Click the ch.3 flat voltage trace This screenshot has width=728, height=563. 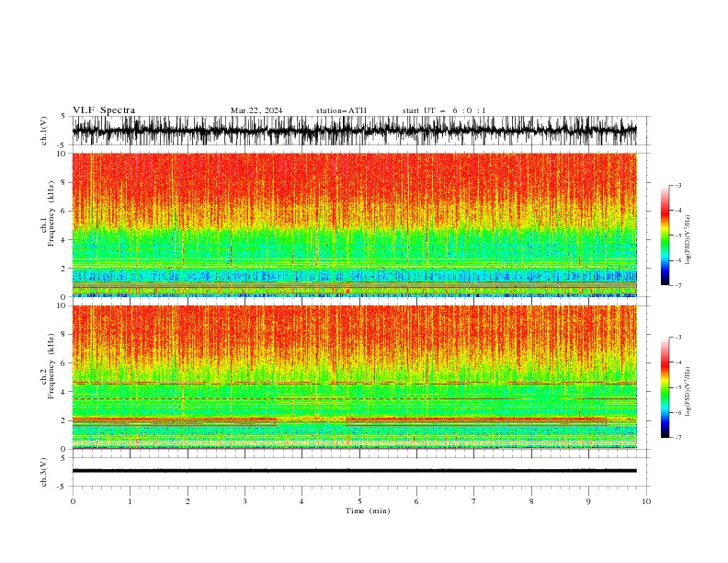(354, 471)
